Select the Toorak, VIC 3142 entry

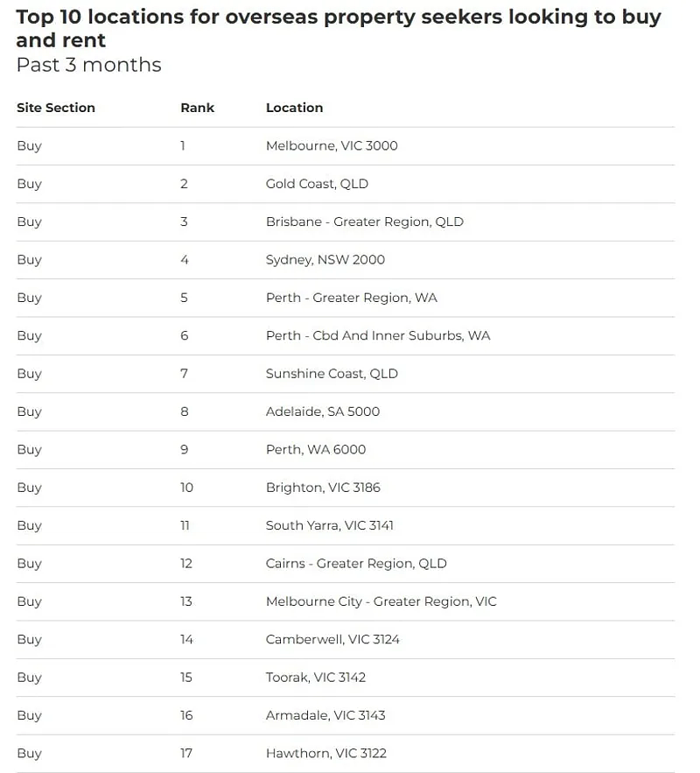point(316,678)
